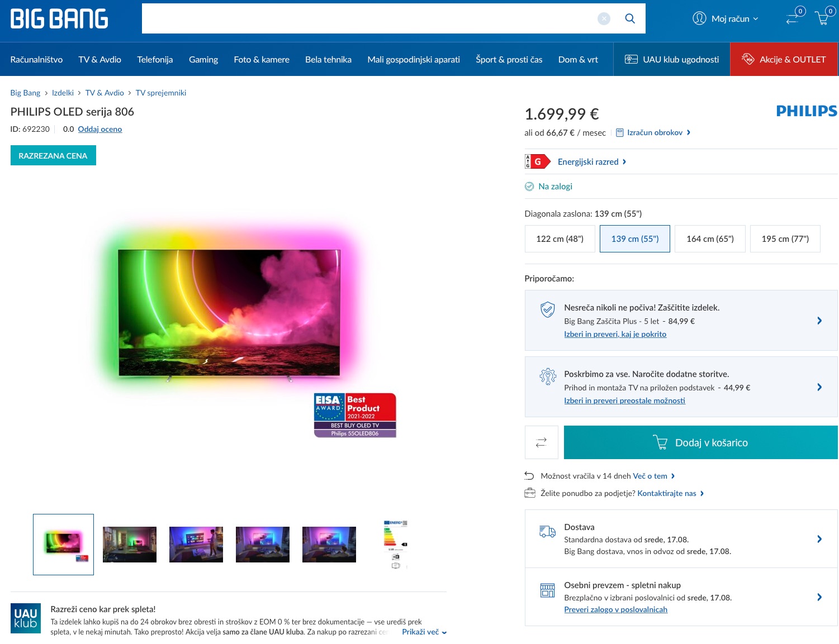
Task: Open Telefonija menu
Action: coord(155,59)
